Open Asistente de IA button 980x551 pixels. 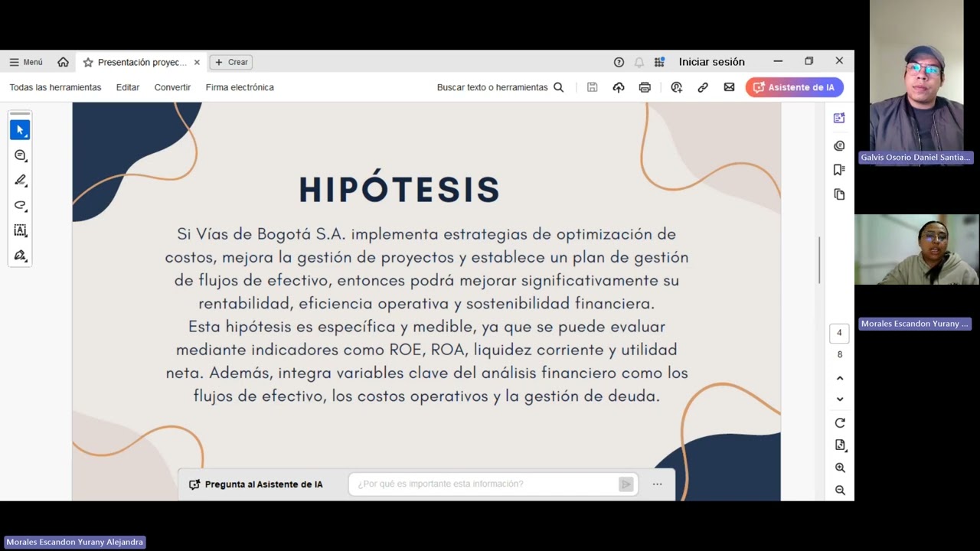(794, 87)
